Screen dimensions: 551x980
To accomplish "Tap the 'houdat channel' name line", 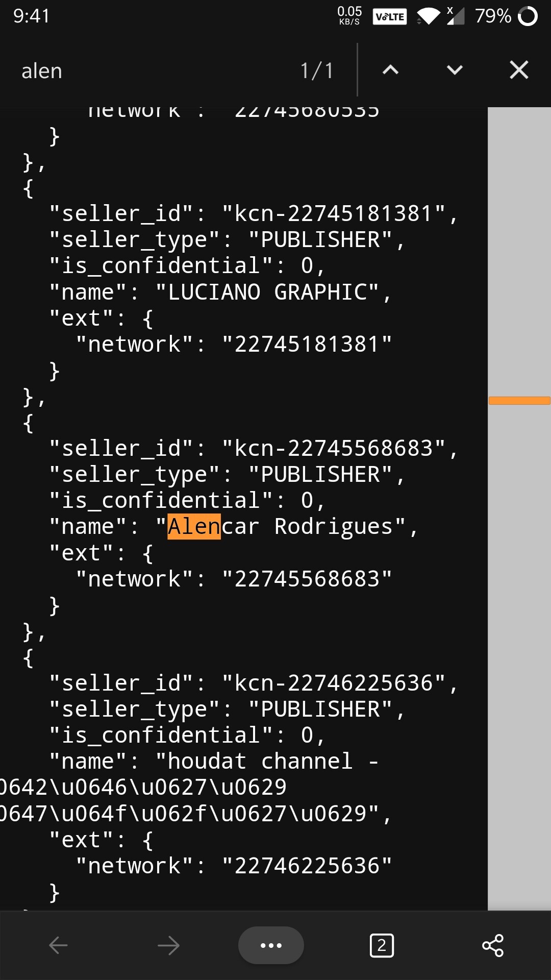I will [x=214, y=761].
